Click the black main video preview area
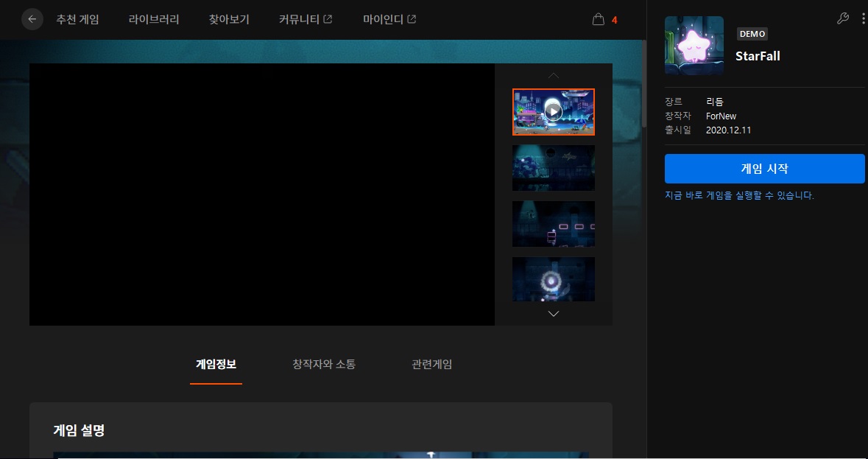The image size is (868, 459). [x=262, y=195]
